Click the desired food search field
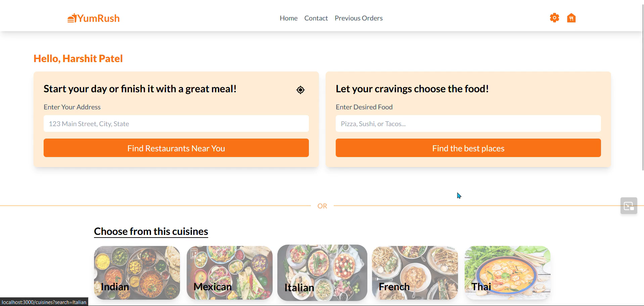 (x=468, y=124)
